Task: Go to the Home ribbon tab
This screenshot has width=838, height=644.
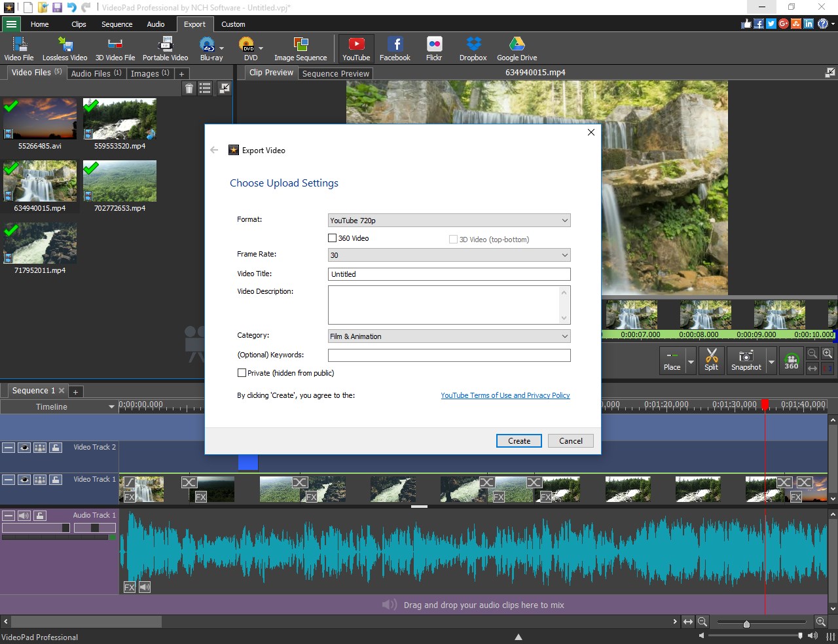Action: point(39,24)
